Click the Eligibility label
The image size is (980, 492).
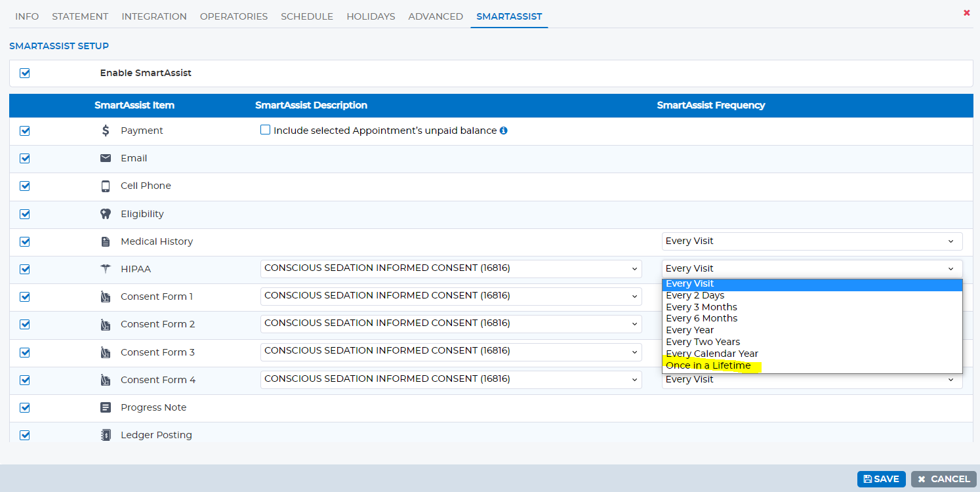[142, 214]
